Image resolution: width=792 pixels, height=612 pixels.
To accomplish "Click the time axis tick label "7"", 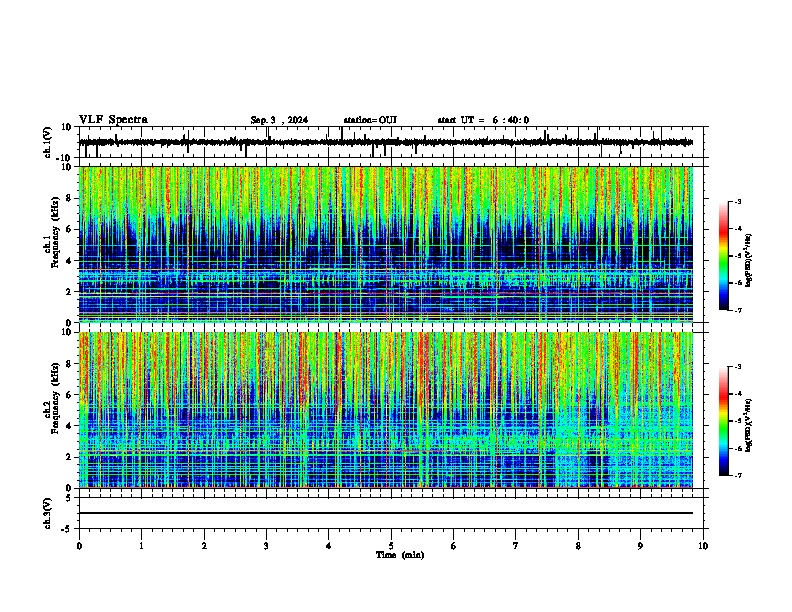I will pyautogui.click(x=516, y=546).
